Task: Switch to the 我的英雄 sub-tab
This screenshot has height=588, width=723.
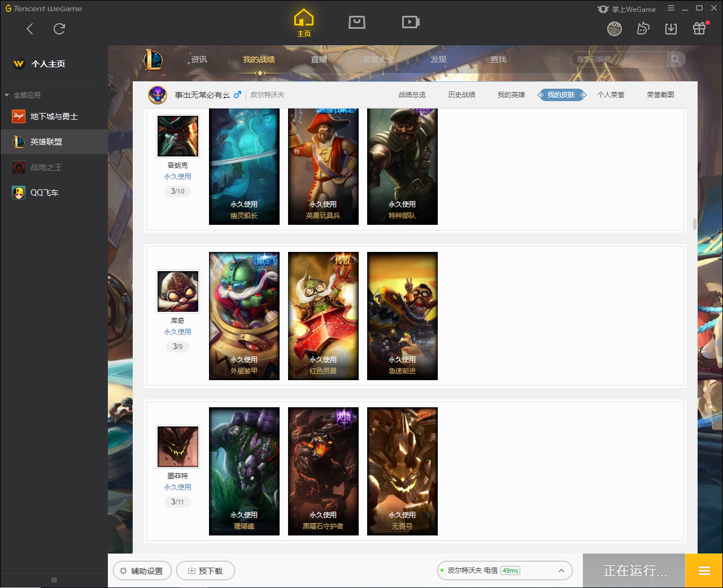Action: (x=511, y=95)
